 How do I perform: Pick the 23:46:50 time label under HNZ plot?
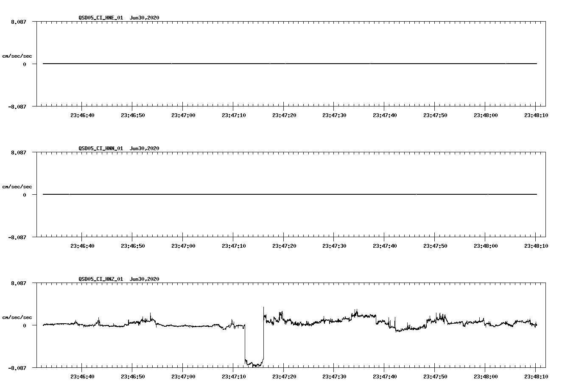(x=133, y=376)
